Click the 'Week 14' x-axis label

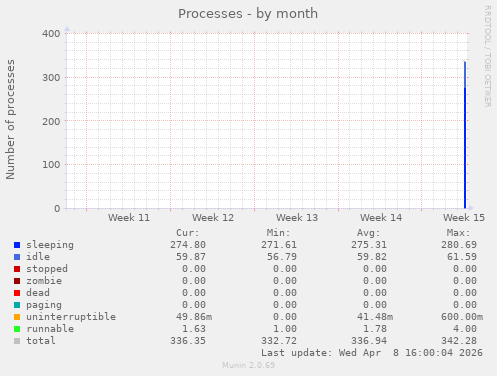click(x=381, y=218)
